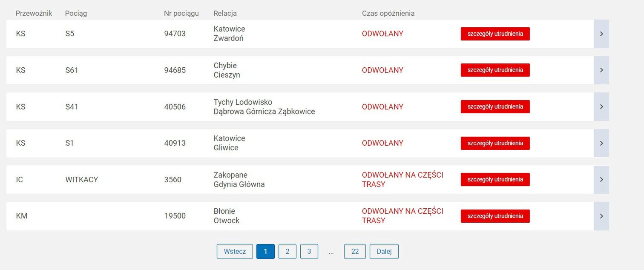
Task: Expand details for train S5 94703
Action: pos(602,34)
